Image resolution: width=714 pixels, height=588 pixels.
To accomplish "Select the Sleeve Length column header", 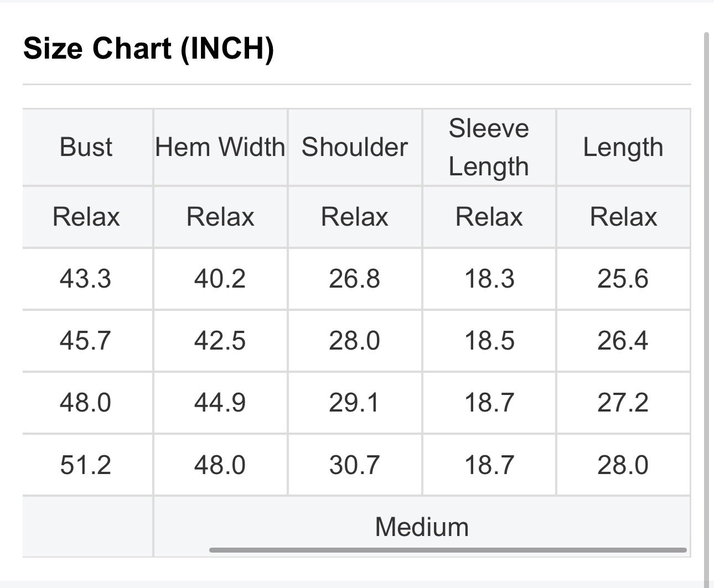I will pyautogui.click(x=489, y=147).
